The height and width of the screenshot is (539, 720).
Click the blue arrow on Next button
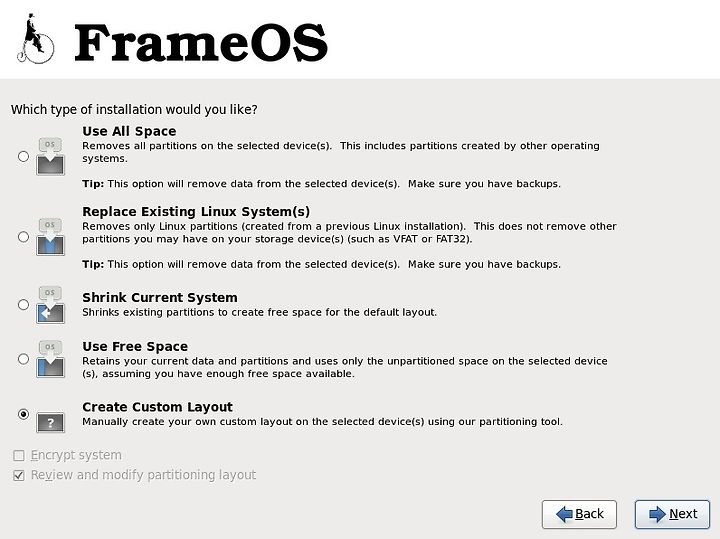(657, 514)
